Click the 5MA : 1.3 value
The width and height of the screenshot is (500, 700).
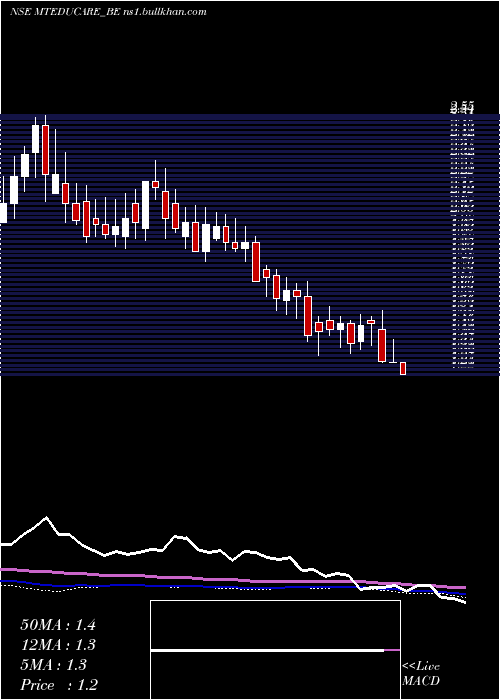pos(53,665)
